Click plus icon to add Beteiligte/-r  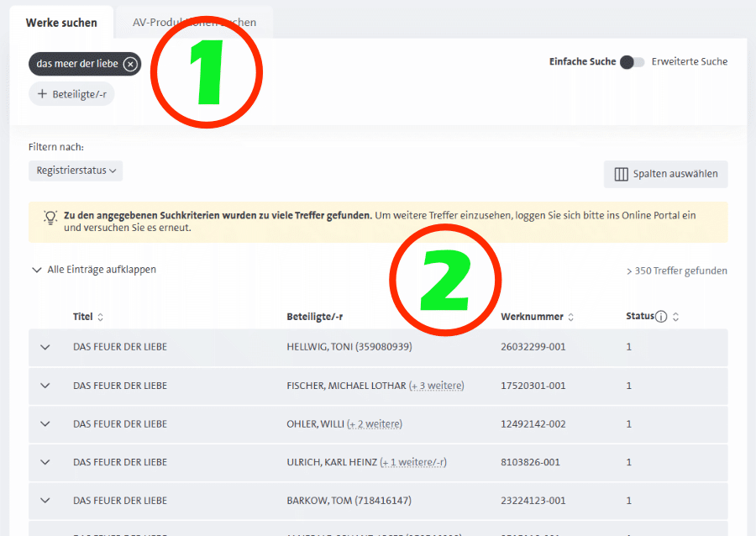[x=42, y=94]
